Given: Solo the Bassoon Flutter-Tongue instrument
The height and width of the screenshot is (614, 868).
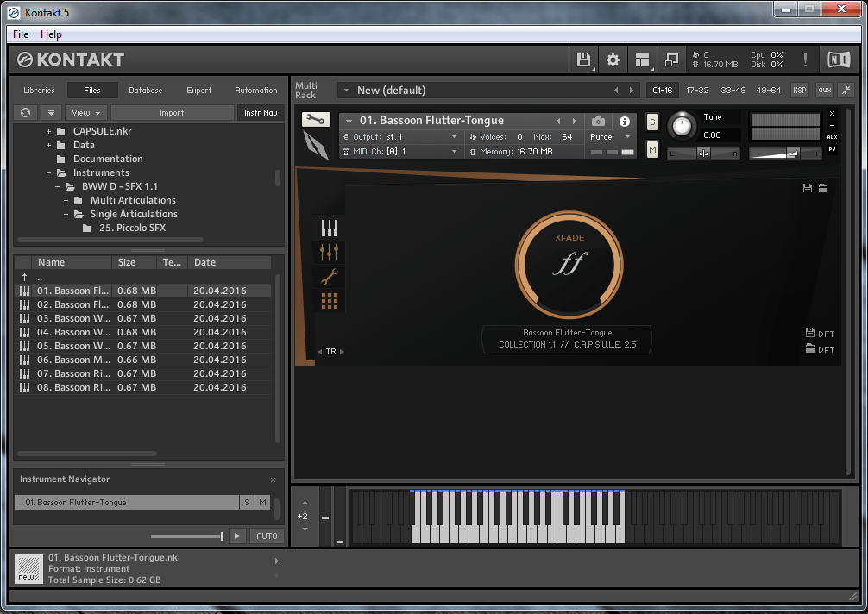Looking at the screenshot, I should point(652,122).
